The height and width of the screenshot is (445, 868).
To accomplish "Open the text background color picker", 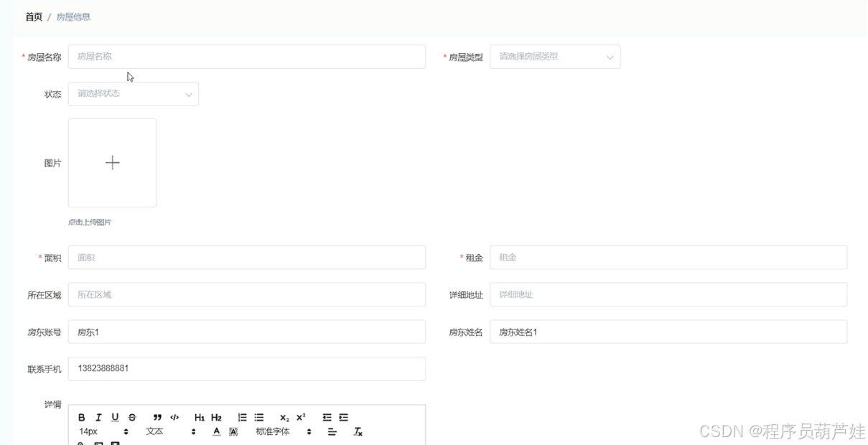I will pyautogui.click(x=233, y=432).
